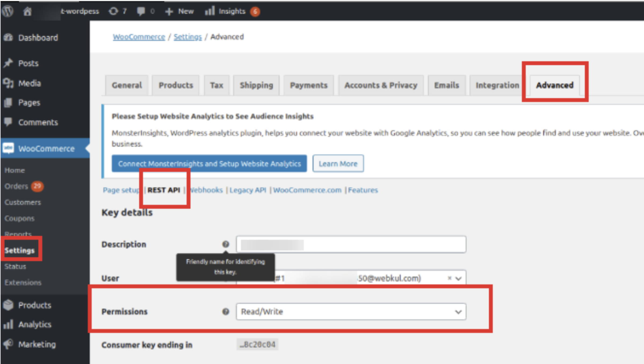Viewport: 644px width, 364px height.
Task: Open the comments bubble in admin bar
Action: (141, 11)
